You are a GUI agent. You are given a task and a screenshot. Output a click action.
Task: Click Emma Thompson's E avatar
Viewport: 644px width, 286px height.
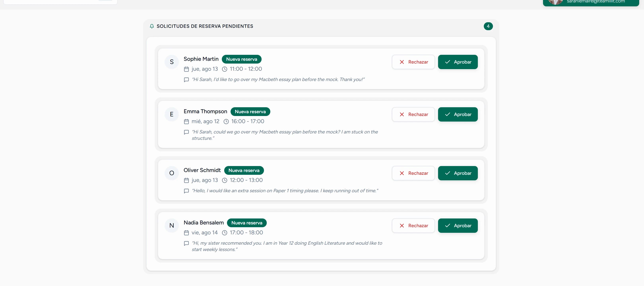coord(172,114)
